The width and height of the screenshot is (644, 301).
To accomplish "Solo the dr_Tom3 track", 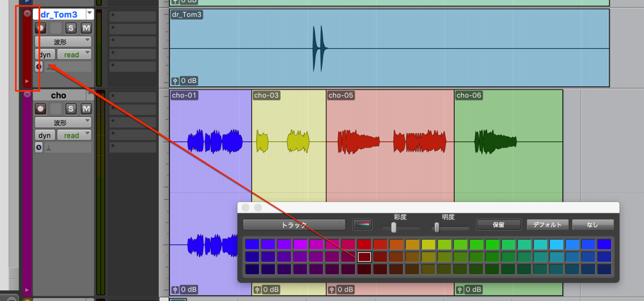I will [x=71, y=28].
